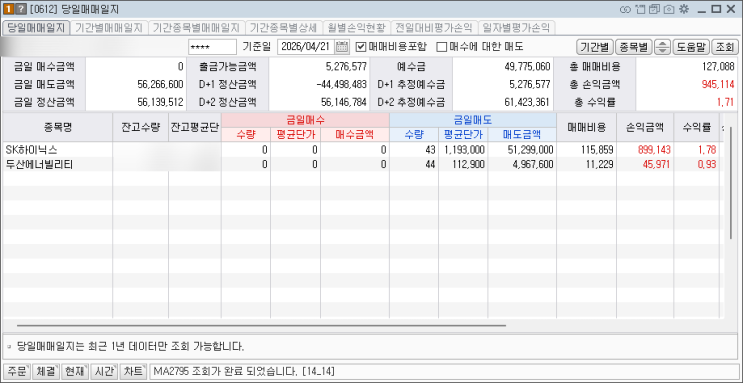743x383 pixels.
Task: Click the 체결 button in the bottom bar
Action: point(46,371)
